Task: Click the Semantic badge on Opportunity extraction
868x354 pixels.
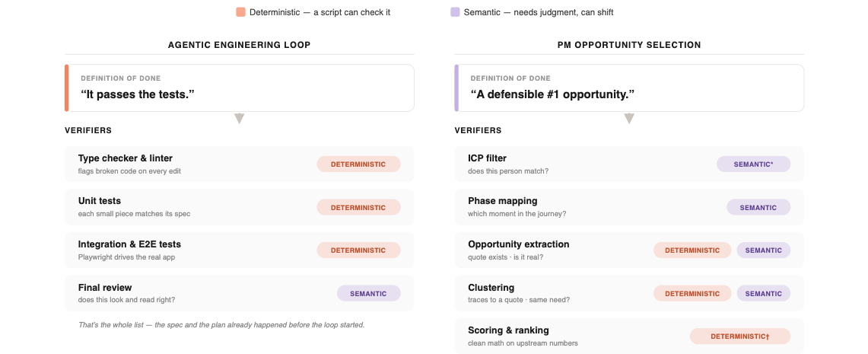Action: click(x=763, y=250)
